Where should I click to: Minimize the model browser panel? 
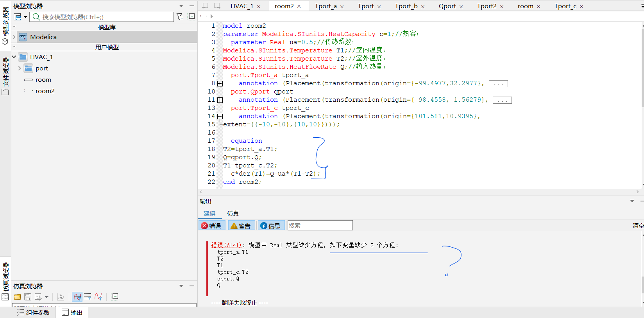click(x=192, y=6)
